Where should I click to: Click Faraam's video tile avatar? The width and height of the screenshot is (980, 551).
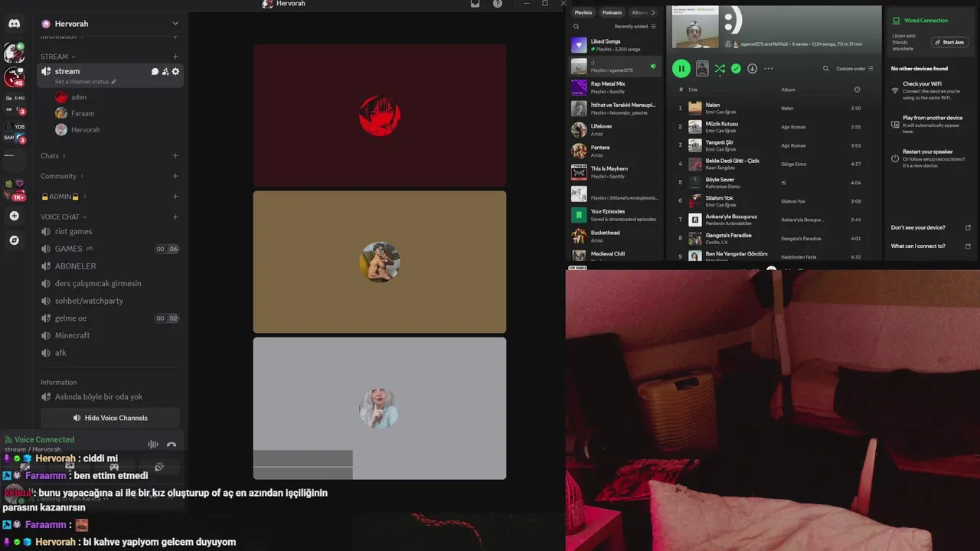(380, 262)
